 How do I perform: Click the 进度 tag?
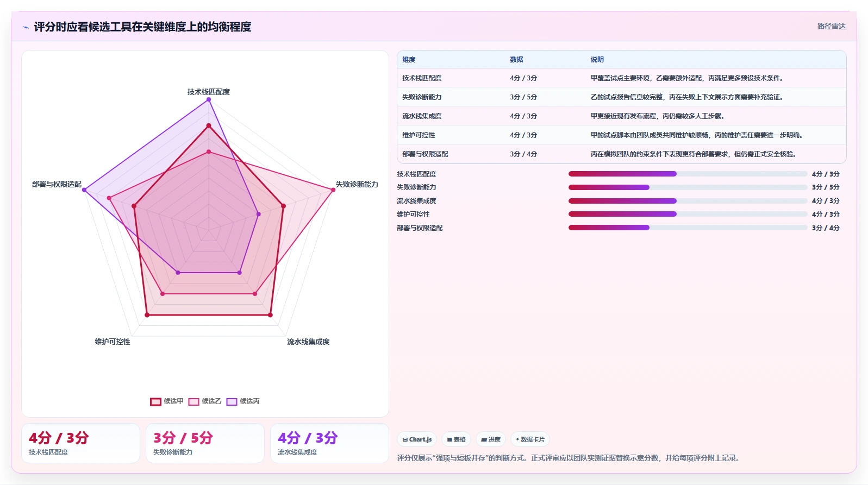click(491, 439)
